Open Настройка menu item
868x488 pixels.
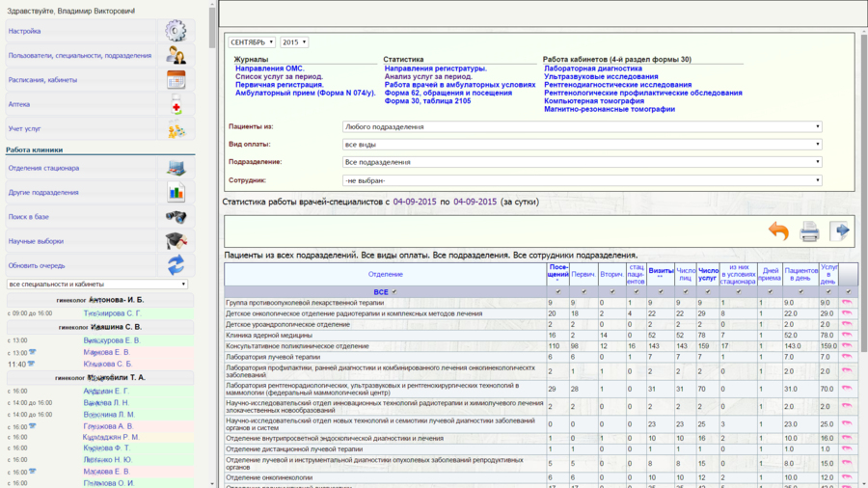pyautogui.click(x=24, y=31)
